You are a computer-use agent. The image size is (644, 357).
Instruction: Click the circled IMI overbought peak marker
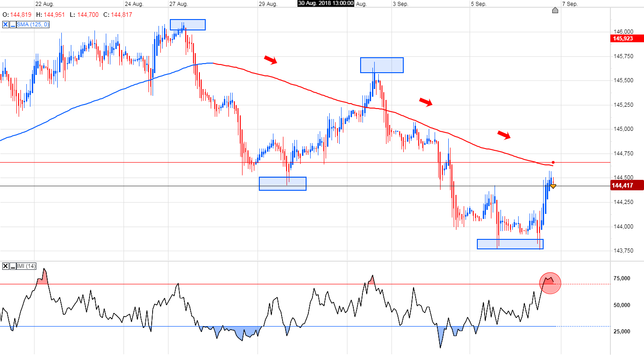click(x=550, y=283)
